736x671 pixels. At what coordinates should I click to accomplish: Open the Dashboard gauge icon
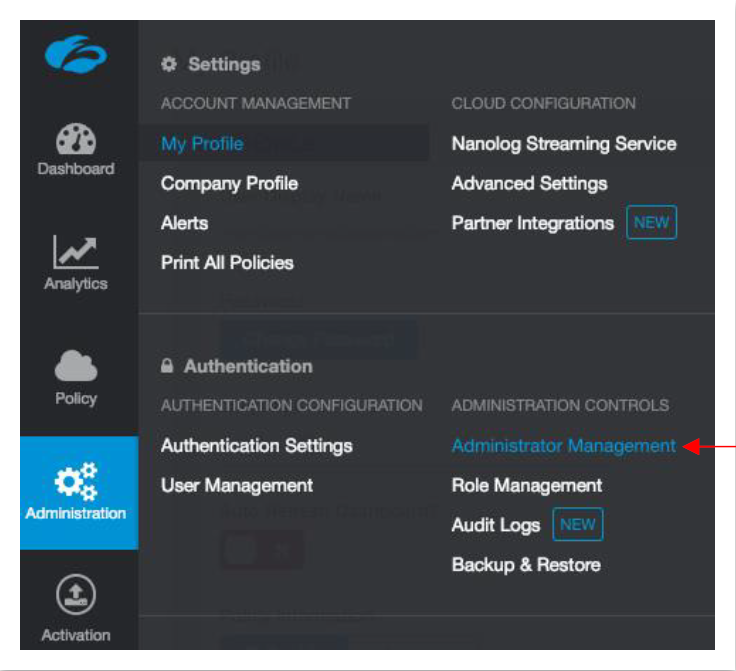[76, 139]
